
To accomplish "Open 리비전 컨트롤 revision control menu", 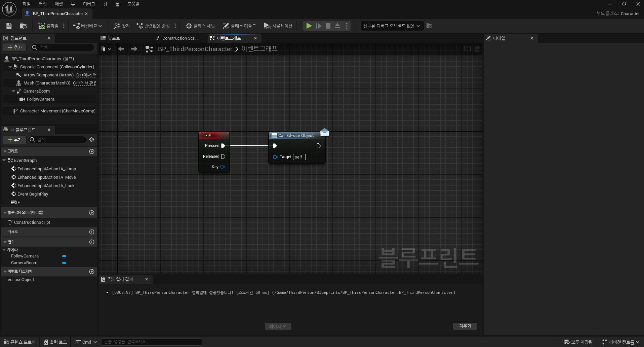I will (620, 342).
